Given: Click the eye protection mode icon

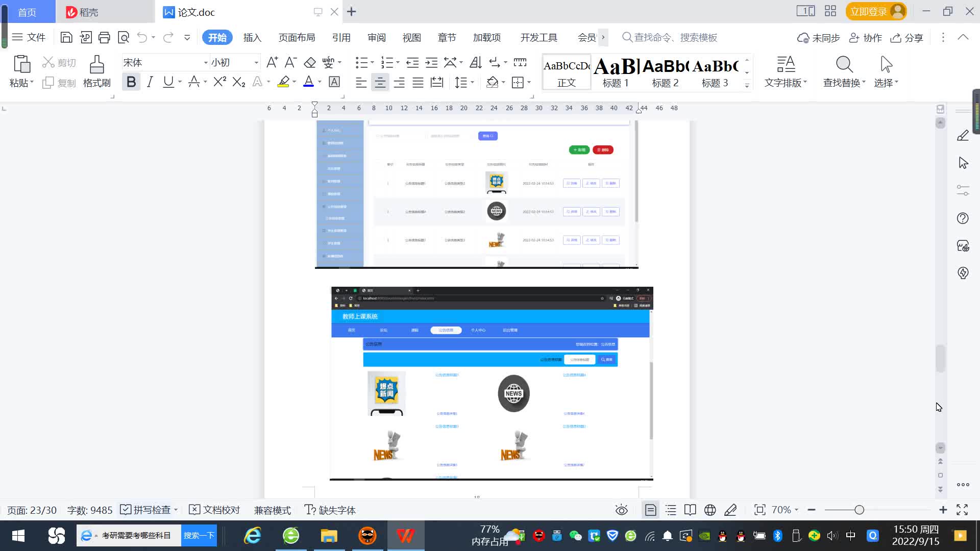Looking at the screenshot, I should 621,510.
